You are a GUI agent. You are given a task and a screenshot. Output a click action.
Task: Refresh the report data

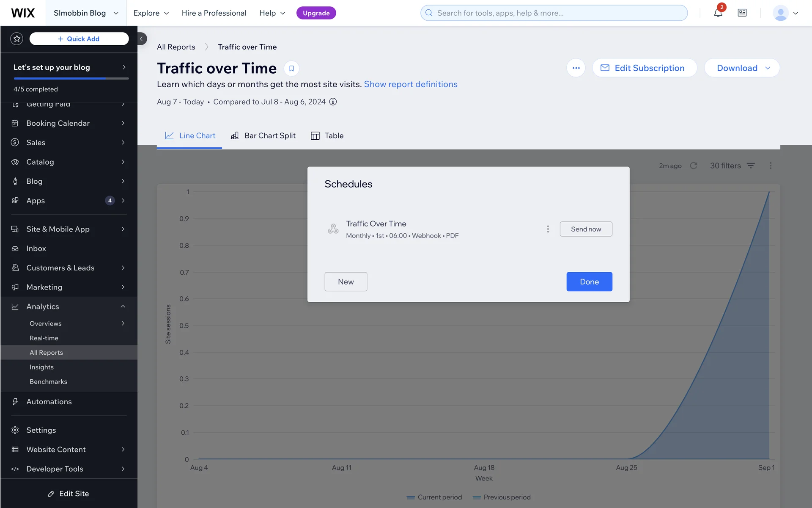(694, 166)
